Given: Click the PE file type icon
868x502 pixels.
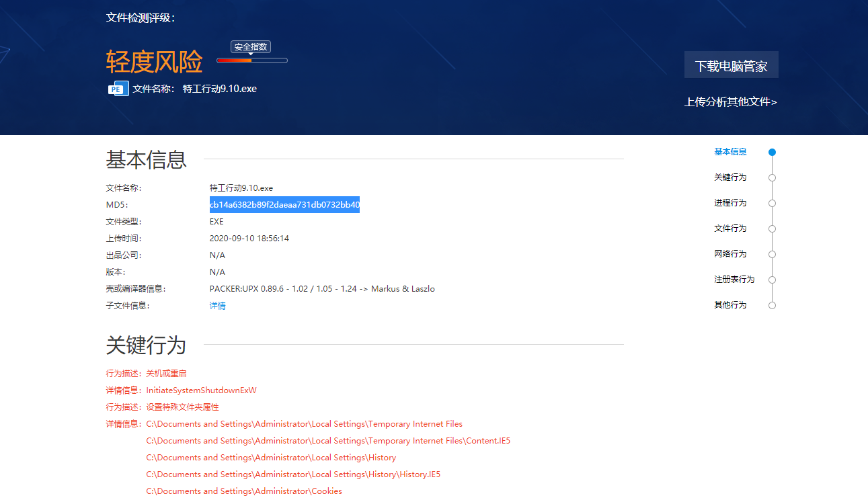Looking at the screenshot, I should point(118,89).
